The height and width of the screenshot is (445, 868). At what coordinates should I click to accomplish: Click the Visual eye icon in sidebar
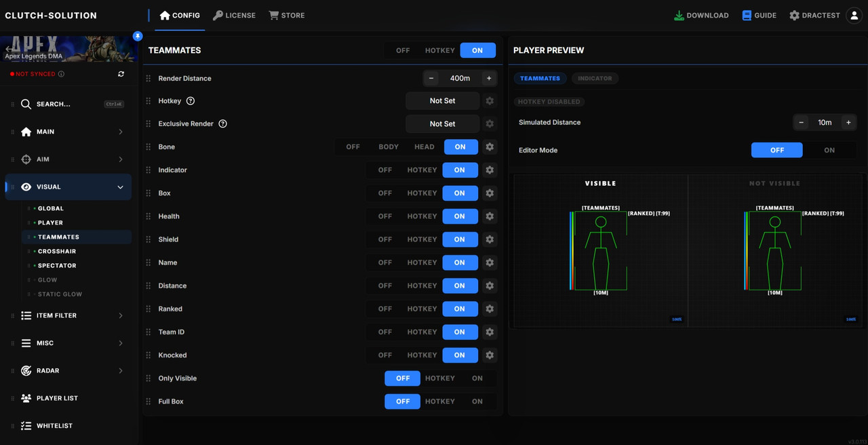tap(26, 187)
